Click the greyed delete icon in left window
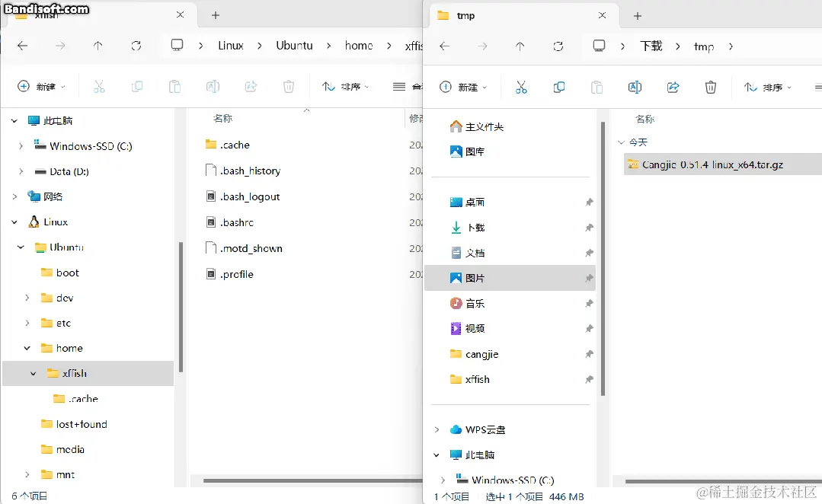Image resolution: width=822 pixels, height=504 pixels. (x=289, y=87)
